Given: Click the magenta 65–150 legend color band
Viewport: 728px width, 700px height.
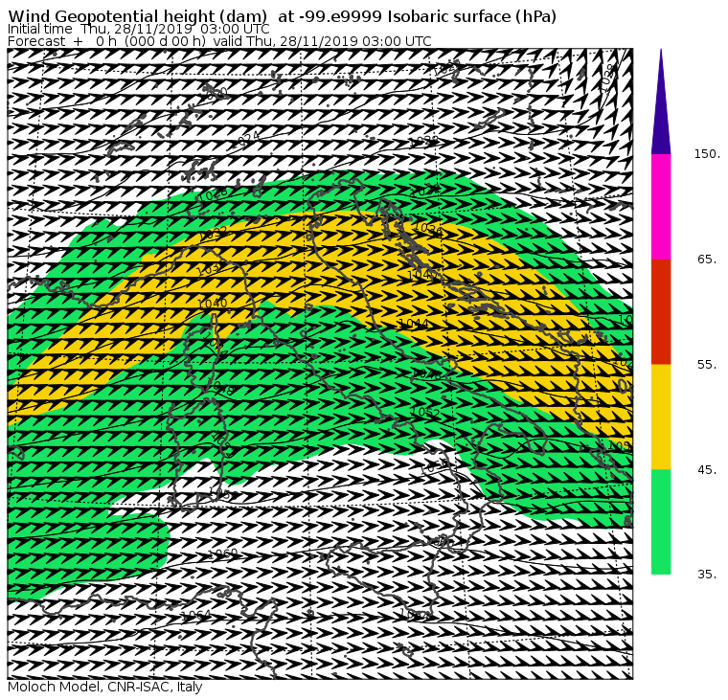Looking at the screenshot, I should coord(661,207).
